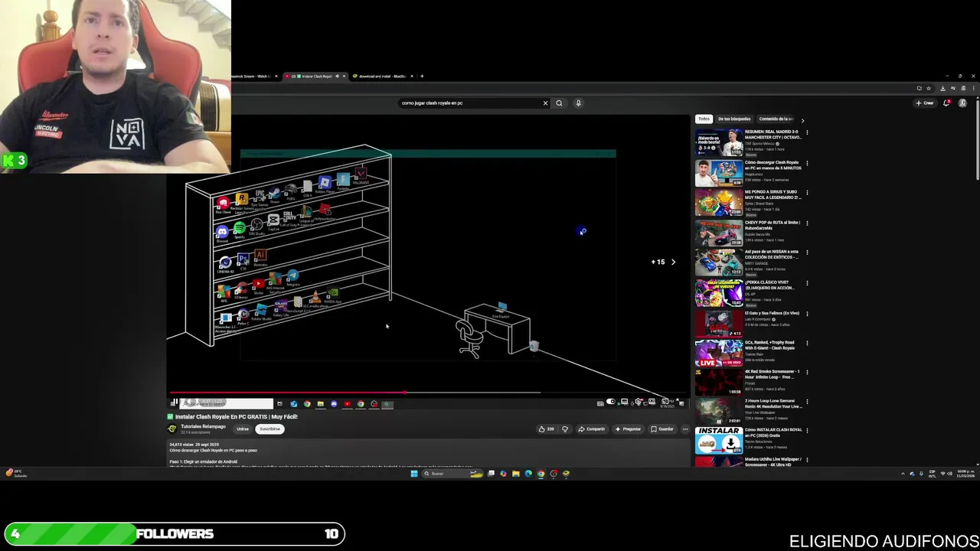Open browser downloads icon
Viewport: 980px width, 551px height.
tap(942, 88)
